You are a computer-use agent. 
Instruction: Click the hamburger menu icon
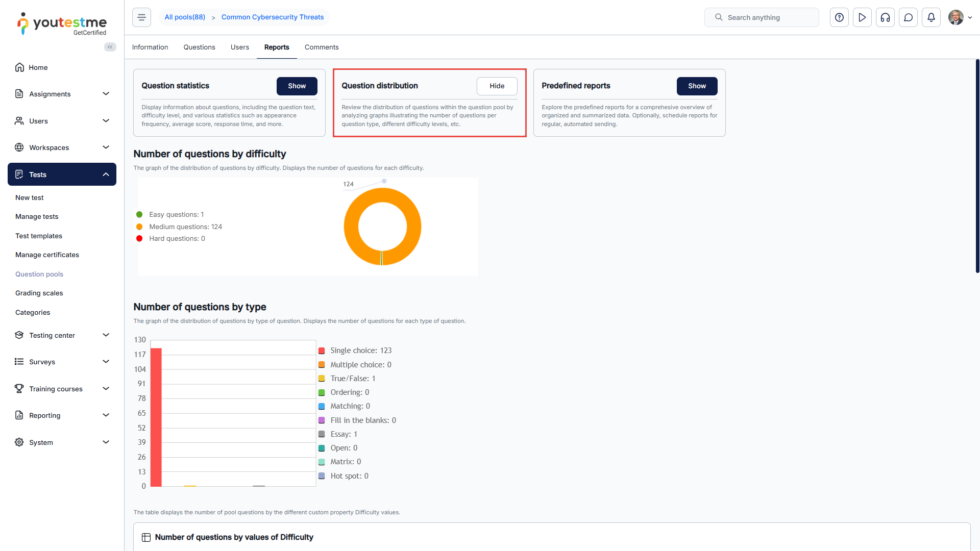(x=141, y=17)
